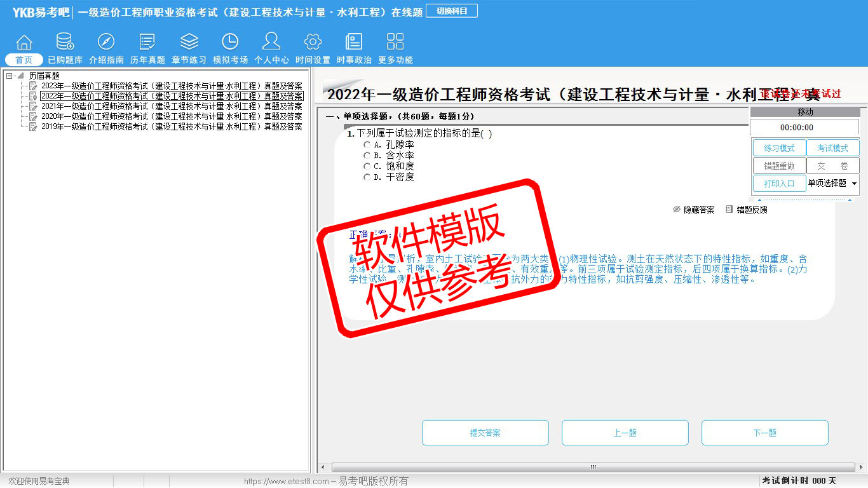This screenshot has height=488, width=868.
Task: Open the 章节练习 layers icon
Action: (189, 43)
